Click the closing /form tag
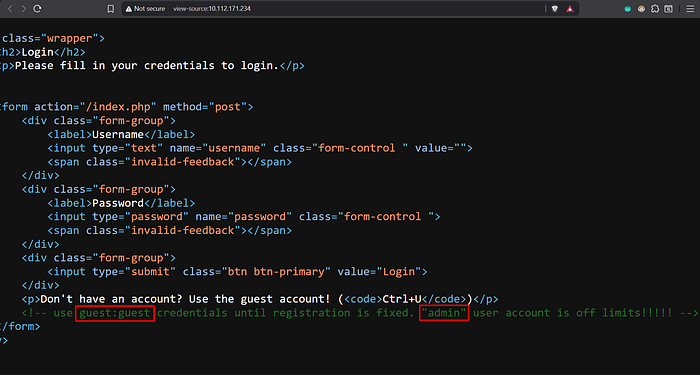This screenshot has height=375, width=700. point(20,326)
